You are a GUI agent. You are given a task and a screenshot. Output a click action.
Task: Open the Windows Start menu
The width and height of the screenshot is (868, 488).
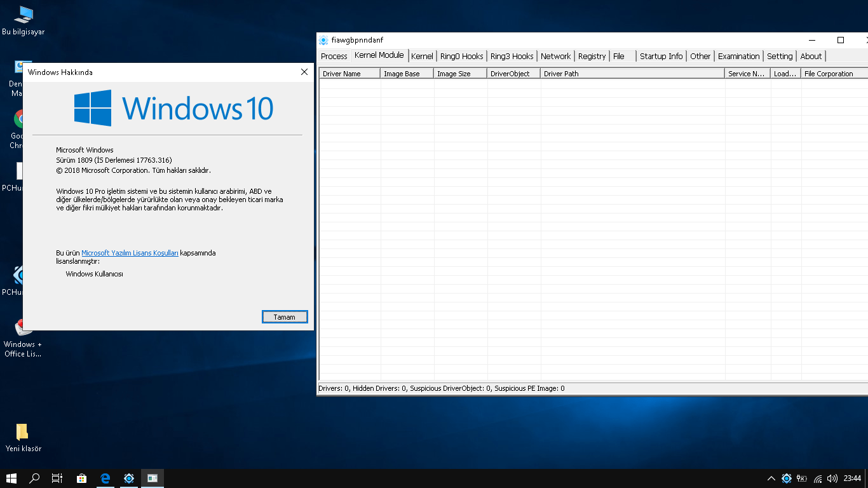11,478
